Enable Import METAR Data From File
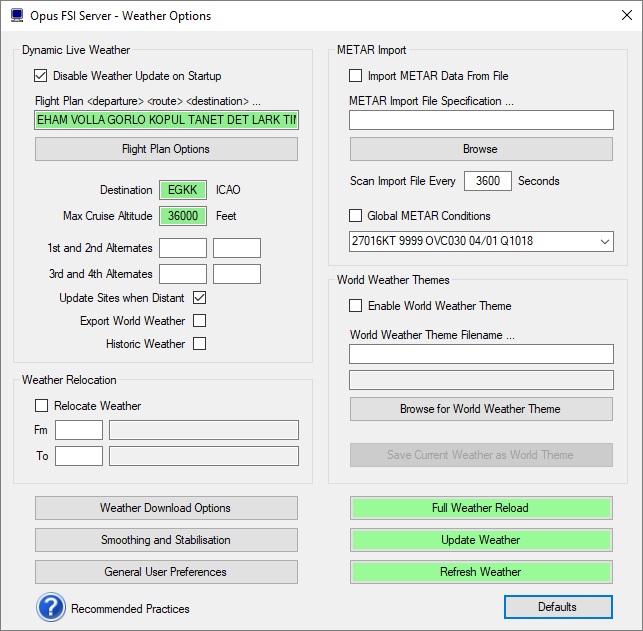This screenshot has height=631, width=643. click(356, 76)
